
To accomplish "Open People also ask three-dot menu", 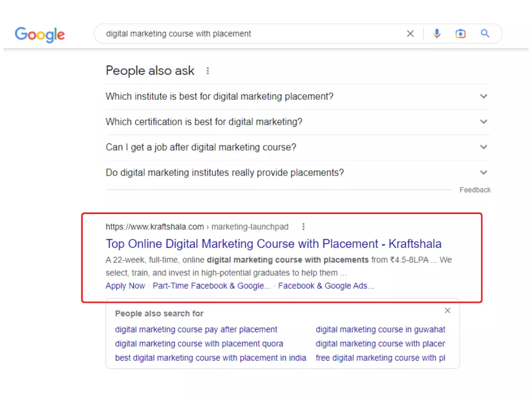I will [208, 71].
